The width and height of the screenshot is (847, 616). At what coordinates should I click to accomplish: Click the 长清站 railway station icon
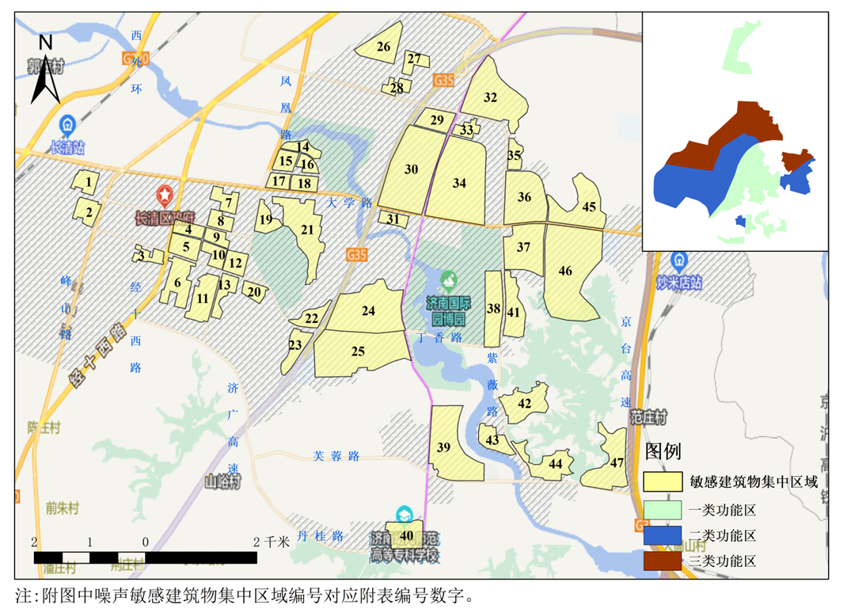[68, 126]
